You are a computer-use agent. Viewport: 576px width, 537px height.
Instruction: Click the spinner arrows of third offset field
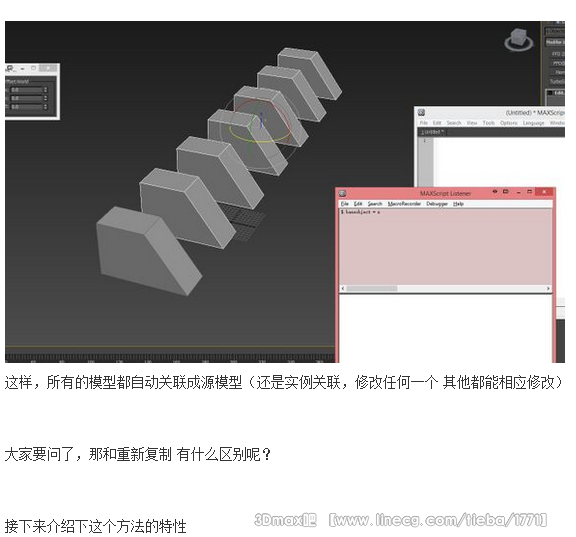coord(46,107)
